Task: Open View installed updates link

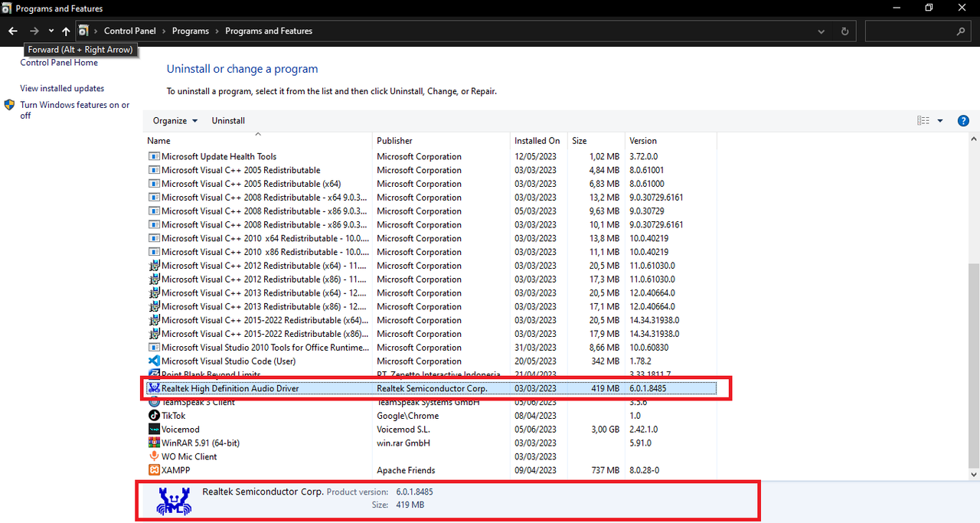Action: pos(62,89)
